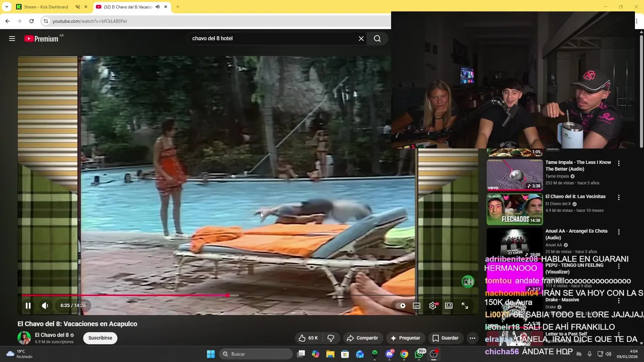Click the taskbar Buscar search box
This screenshot has width=644, height=362.
[x=257, y=354]
